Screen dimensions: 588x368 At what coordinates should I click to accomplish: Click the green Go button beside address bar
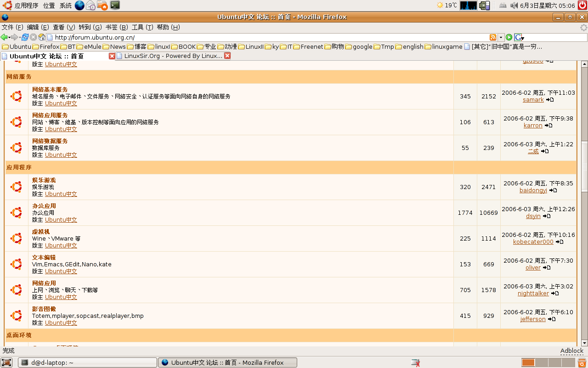(x=509, y=37)
